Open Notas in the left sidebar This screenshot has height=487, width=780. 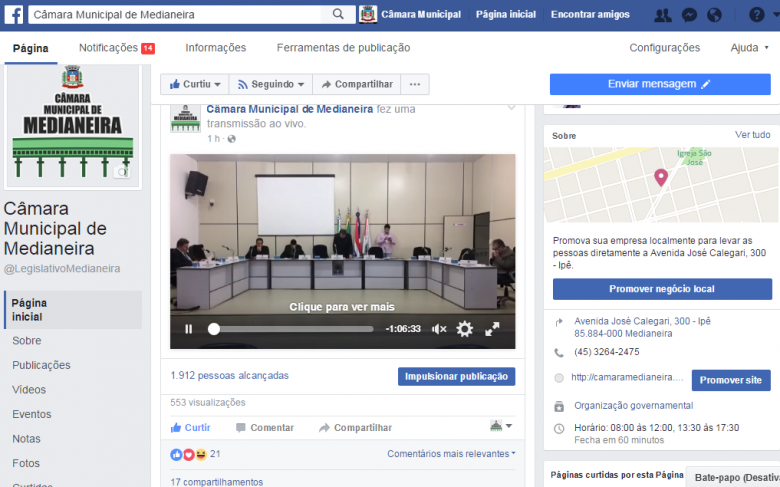click(x=26, y=439)
